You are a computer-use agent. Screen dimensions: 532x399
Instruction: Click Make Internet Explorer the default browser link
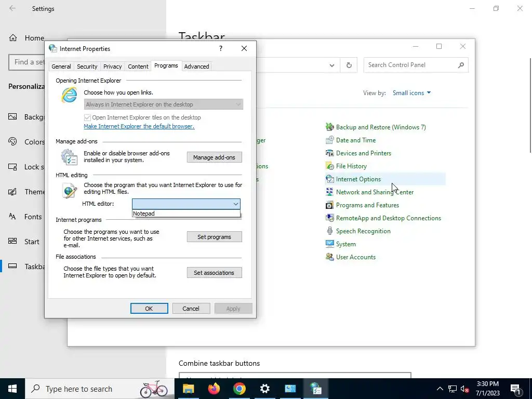(x=139, y=126)
